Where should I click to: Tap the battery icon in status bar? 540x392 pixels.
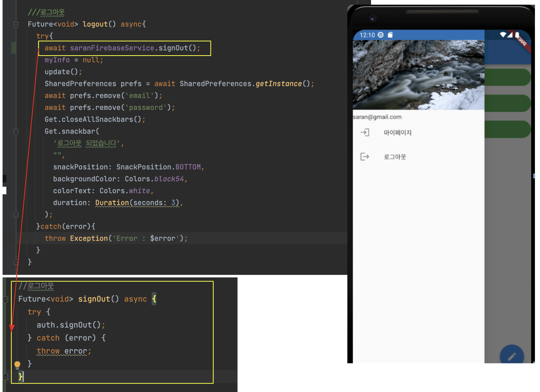pos(517,35)
